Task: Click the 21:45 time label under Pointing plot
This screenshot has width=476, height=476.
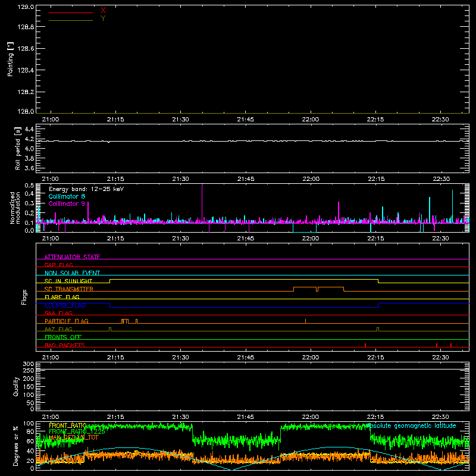Action: (x=245, y=120)
